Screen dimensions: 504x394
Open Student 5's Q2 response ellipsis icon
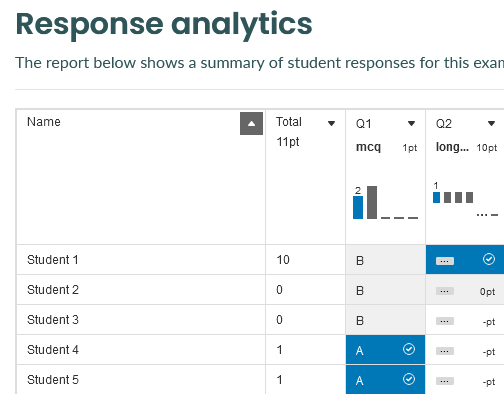click(x=445, y=381)
